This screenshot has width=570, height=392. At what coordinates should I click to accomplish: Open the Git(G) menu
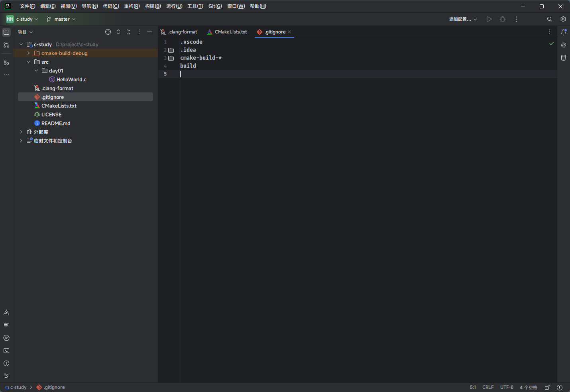[215, 6]
